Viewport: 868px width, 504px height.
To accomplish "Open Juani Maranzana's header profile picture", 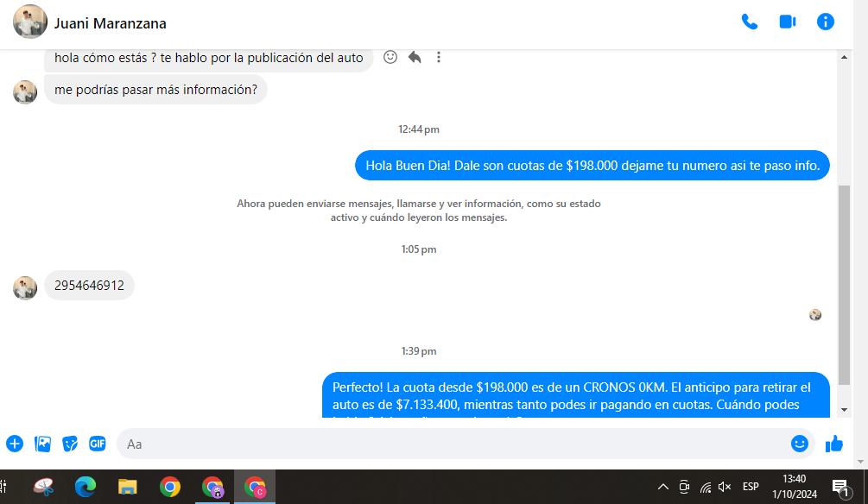I will tap(30, 22).
